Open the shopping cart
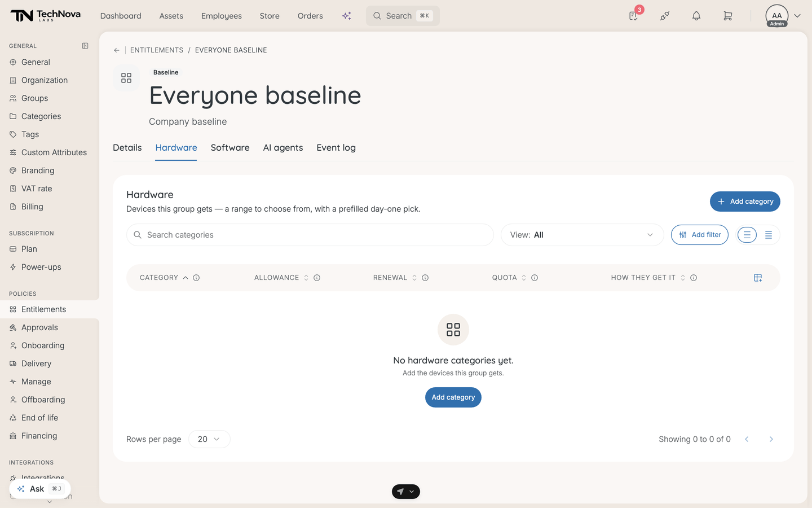Viewport: 812px width, 508px height. (728, 16)
